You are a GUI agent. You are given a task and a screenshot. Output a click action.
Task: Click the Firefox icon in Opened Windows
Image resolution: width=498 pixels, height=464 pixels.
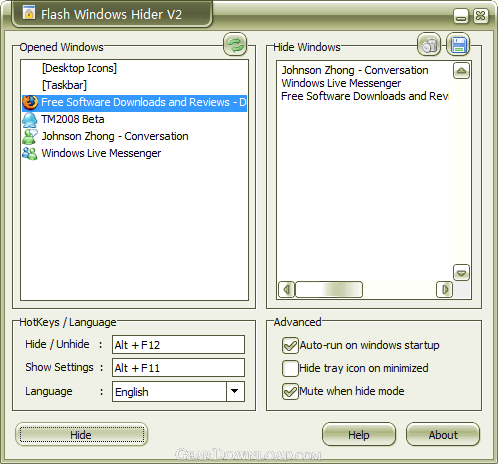point(30,102)
